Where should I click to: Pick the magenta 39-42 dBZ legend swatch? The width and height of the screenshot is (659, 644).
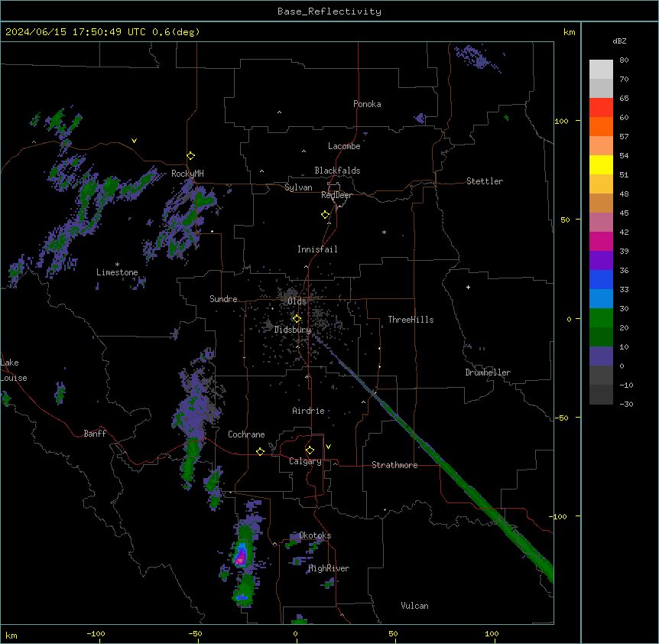point(601,241)
